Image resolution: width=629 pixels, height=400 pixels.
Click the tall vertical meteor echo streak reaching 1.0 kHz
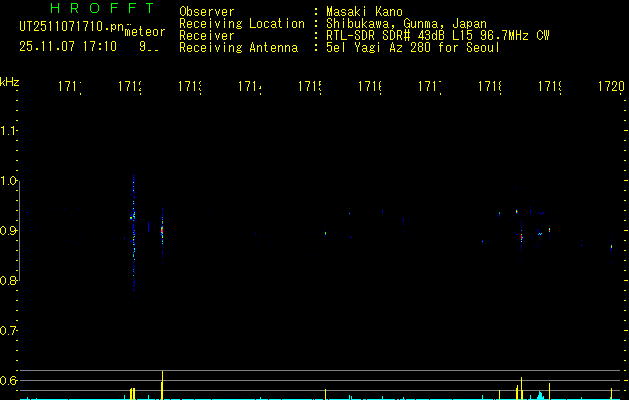click(134, 235)
